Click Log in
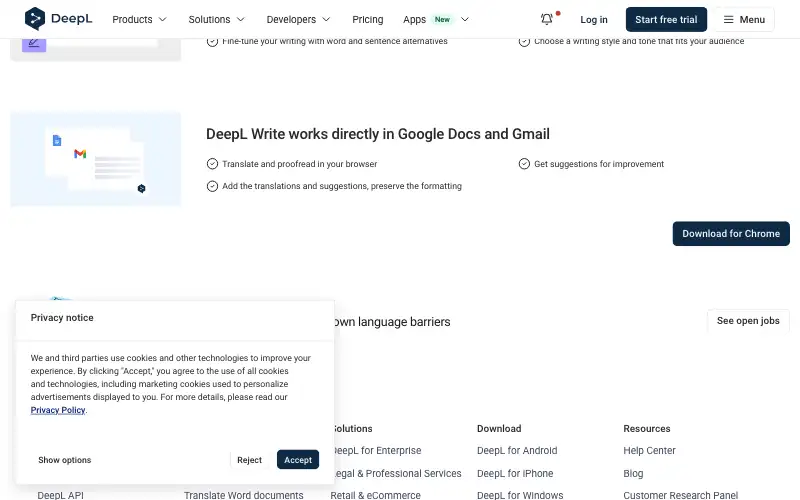 tap(594, 19)
